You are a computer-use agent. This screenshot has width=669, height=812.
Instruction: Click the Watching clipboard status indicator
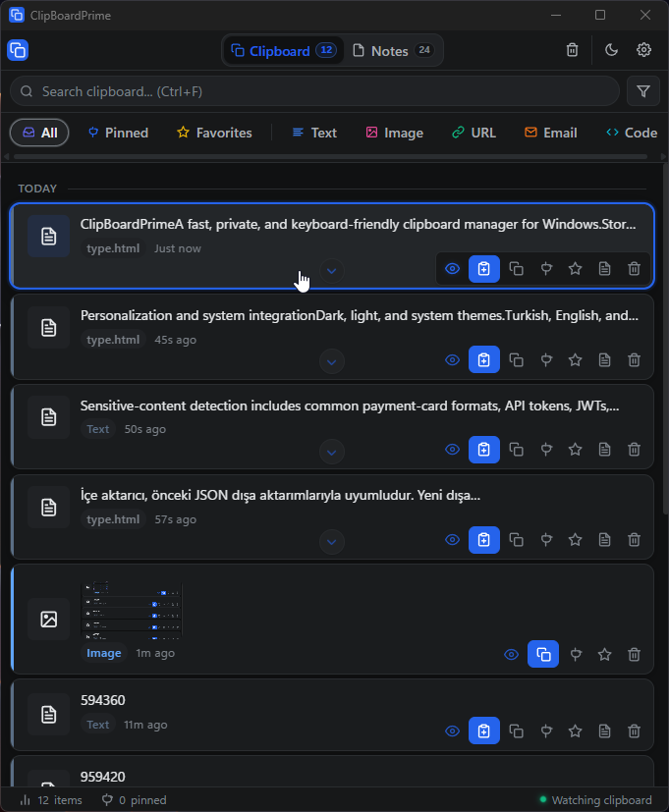pyautogui.click(x=596, y=800)
